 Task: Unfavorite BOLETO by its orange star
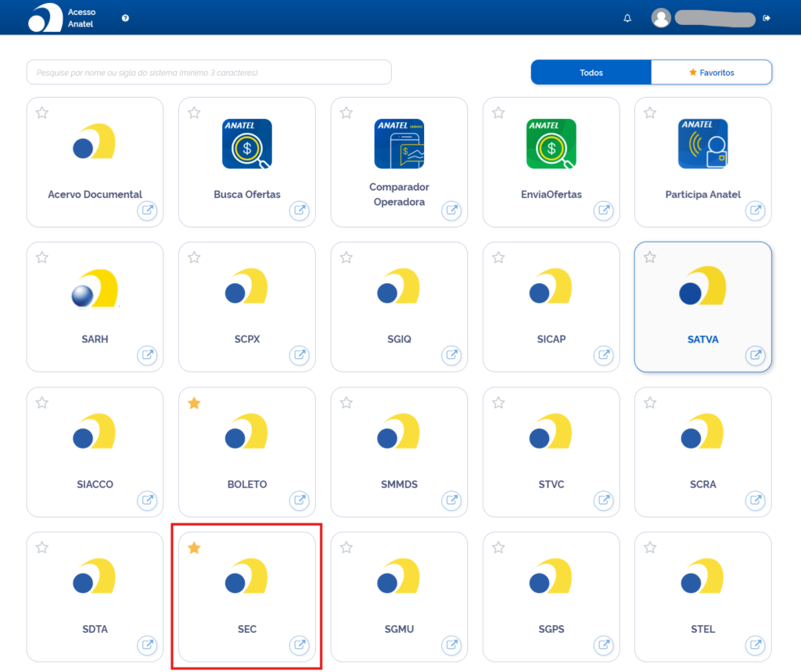tap(194, 403)
